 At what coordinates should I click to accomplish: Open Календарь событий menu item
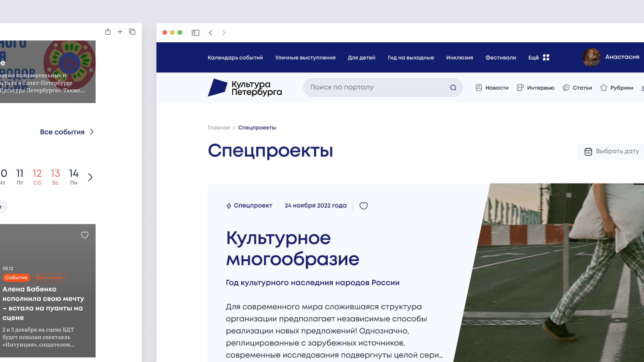[235, 58]
